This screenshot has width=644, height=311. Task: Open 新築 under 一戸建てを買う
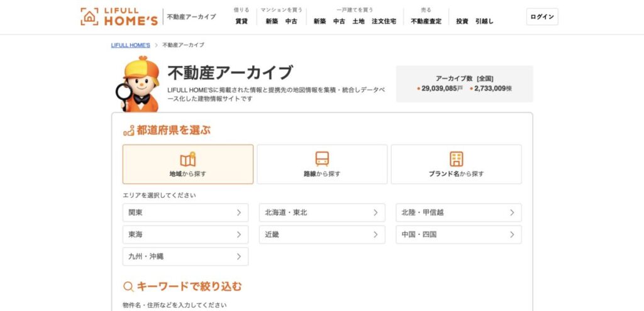click(320, 21)
